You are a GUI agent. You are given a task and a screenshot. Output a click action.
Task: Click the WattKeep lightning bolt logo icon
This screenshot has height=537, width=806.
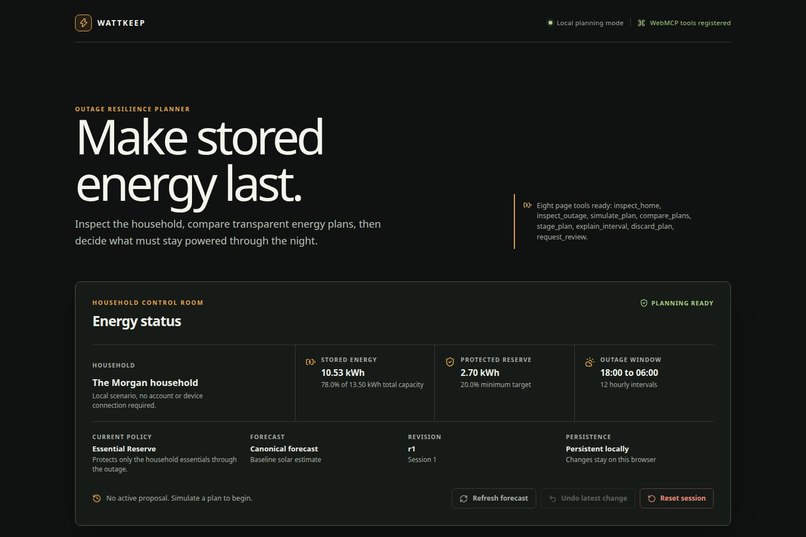(x=83, y=23)
